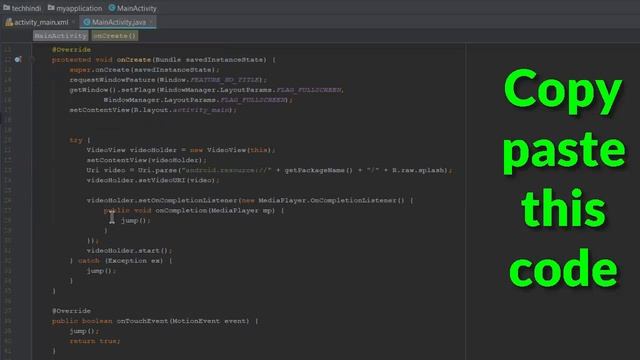Click the getWindow().setFlags line

coord(207,90)
